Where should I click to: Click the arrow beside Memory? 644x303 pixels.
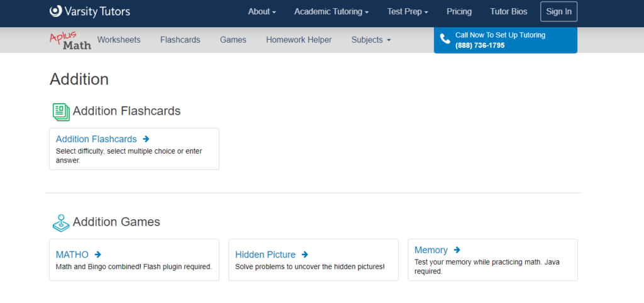pyautogui.click(x=457, y=250)
